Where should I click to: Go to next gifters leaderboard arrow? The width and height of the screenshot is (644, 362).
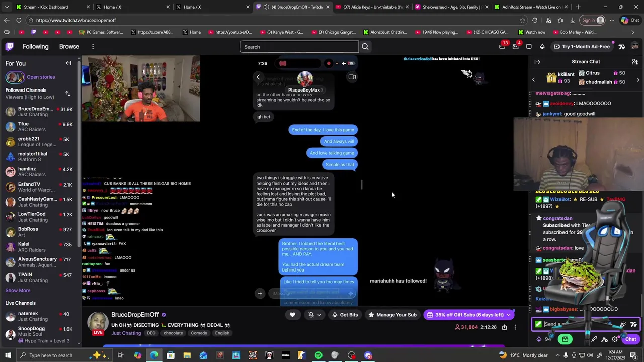pyautogui.click(x=638, y=80)
